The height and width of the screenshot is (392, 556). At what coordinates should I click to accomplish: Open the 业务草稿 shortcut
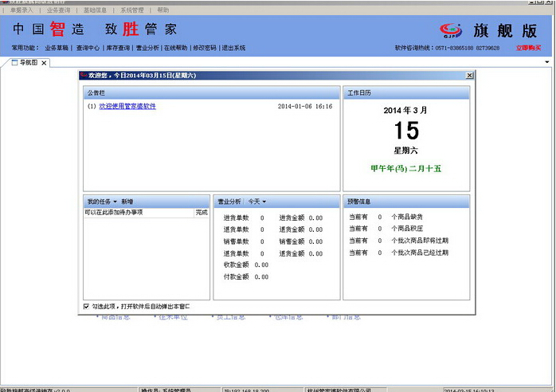tap(57, 48)
